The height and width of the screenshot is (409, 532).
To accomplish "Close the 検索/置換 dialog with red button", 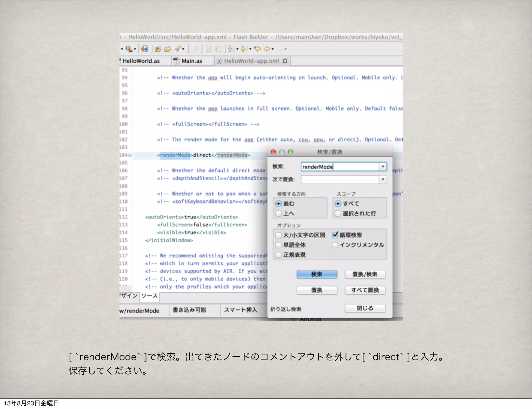I will [273, 152].
